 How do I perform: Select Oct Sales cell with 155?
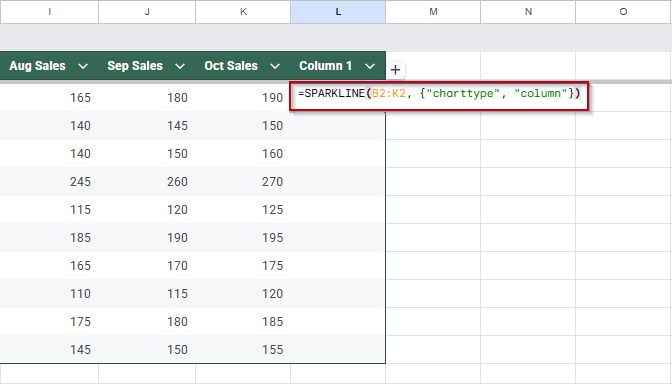[243, 350]
